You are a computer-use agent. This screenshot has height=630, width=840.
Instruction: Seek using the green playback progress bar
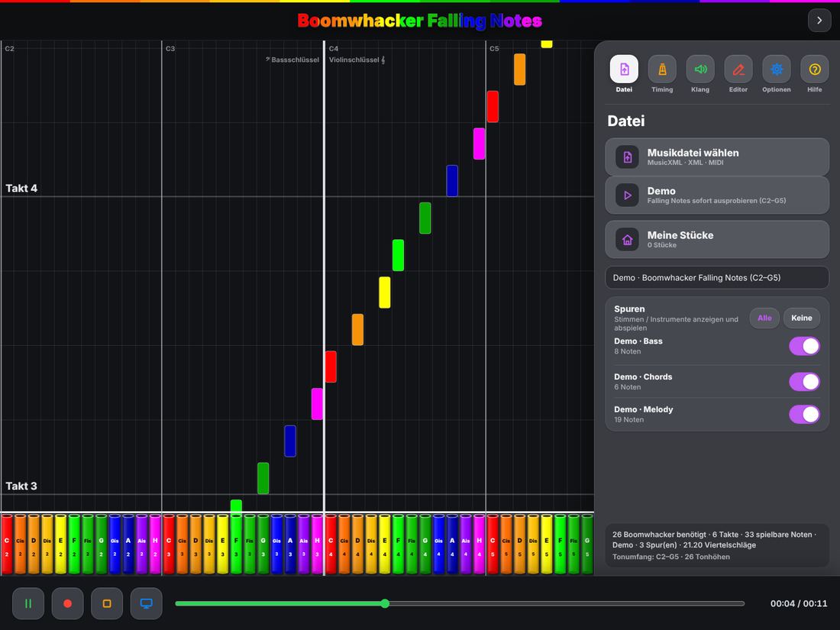point(460,603)
